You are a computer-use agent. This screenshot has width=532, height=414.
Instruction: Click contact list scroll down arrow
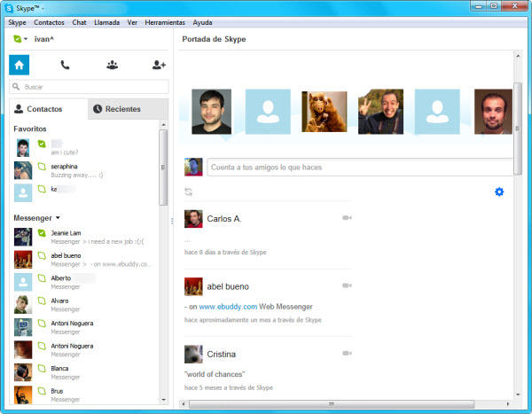point(163,400)
